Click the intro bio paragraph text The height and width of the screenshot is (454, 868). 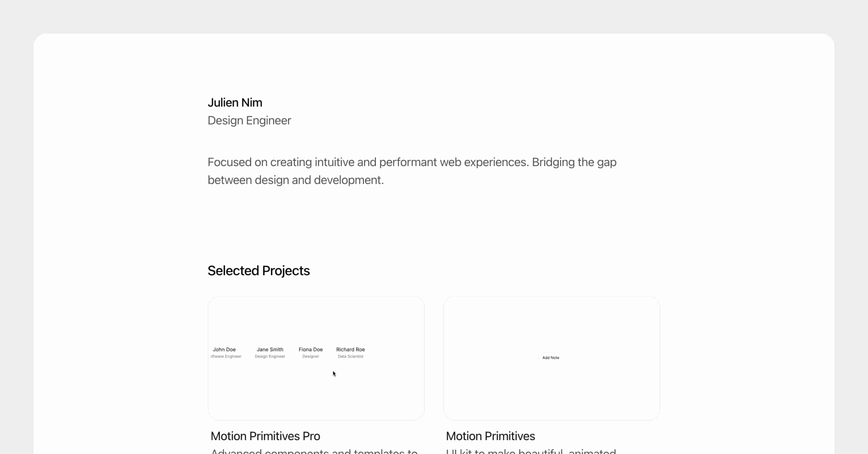point(412,171)
